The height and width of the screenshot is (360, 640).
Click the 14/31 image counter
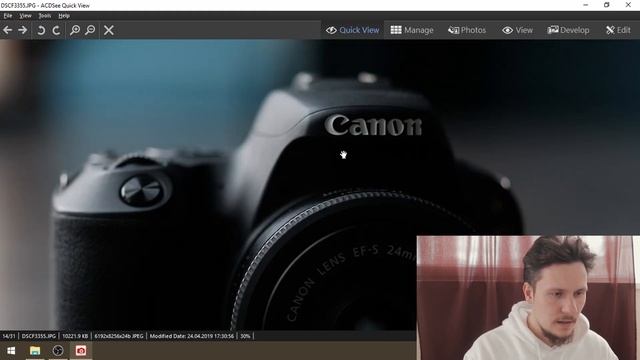9,336
